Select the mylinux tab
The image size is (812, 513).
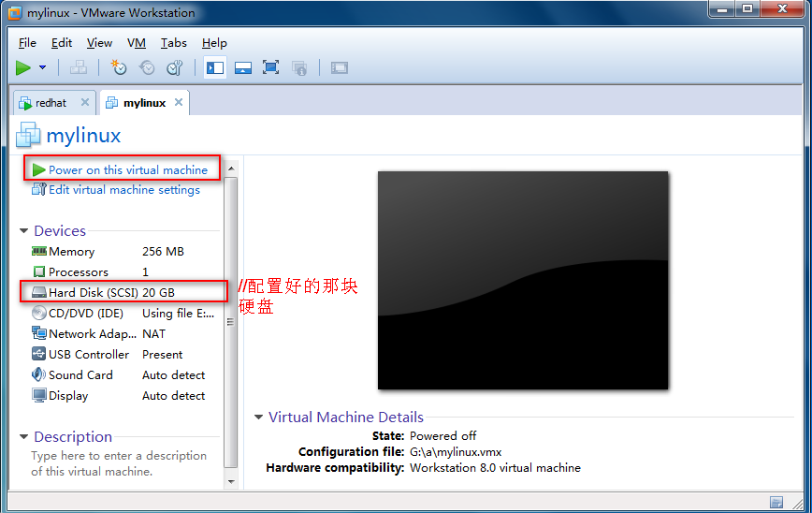click(144, 103)
